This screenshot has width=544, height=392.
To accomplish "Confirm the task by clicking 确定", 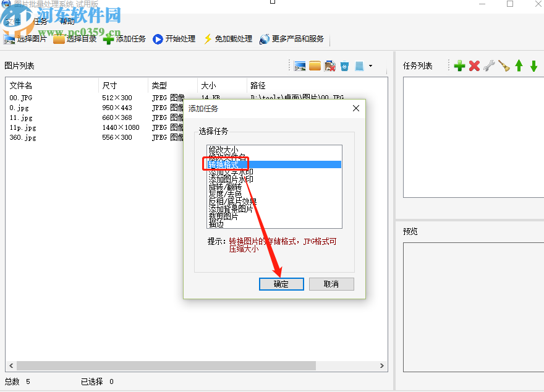I will (x=281, y=284).
